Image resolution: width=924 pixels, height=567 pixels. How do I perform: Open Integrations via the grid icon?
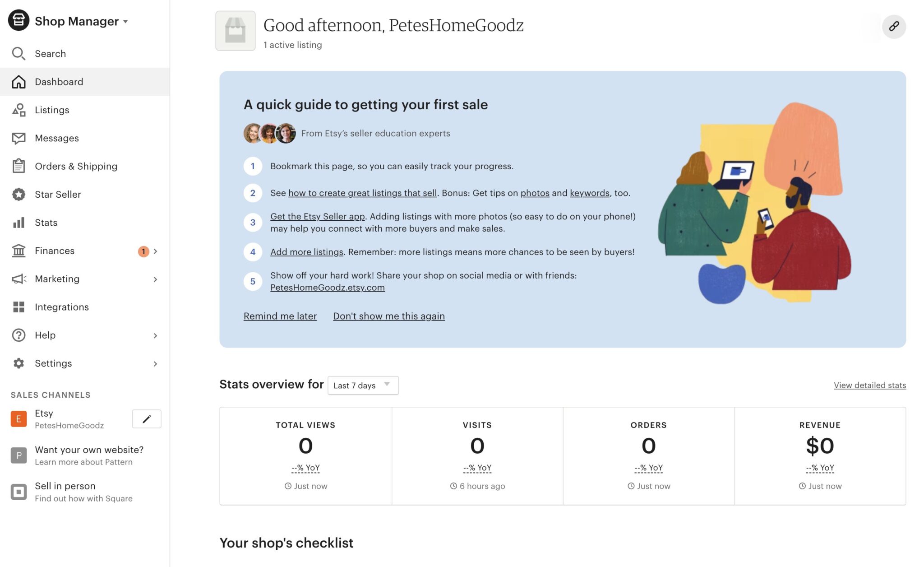pyautogui.click(x=18, y=307)
